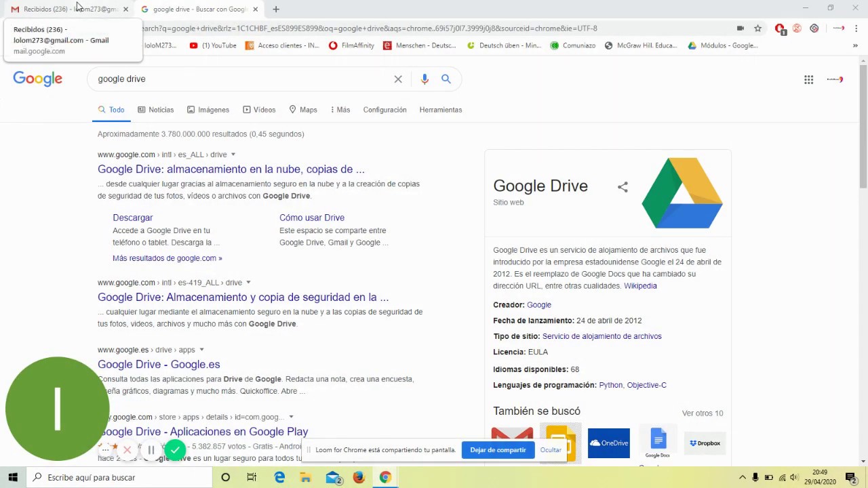This screenshot has height=488, width=868.
Task: Open the Descargar sitelink
Action: (133, 218)
